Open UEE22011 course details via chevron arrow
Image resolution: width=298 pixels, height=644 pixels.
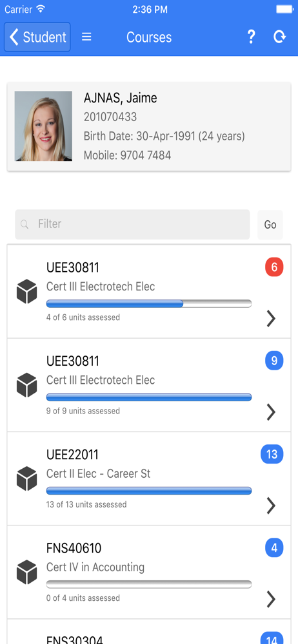[x=271, y=506]
